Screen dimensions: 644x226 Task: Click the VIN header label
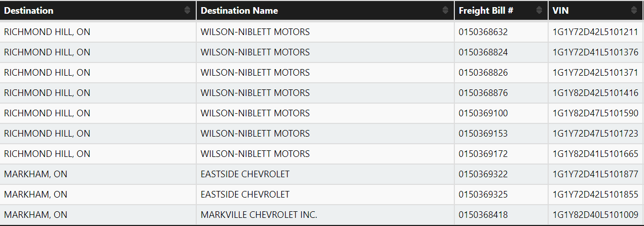(x=560, y=11)
